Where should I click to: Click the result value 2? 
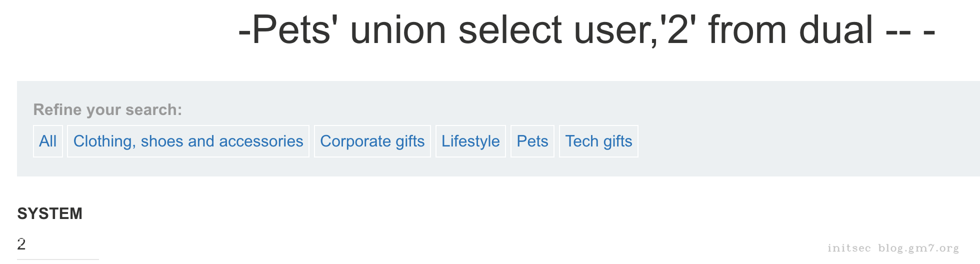(21, 244)
